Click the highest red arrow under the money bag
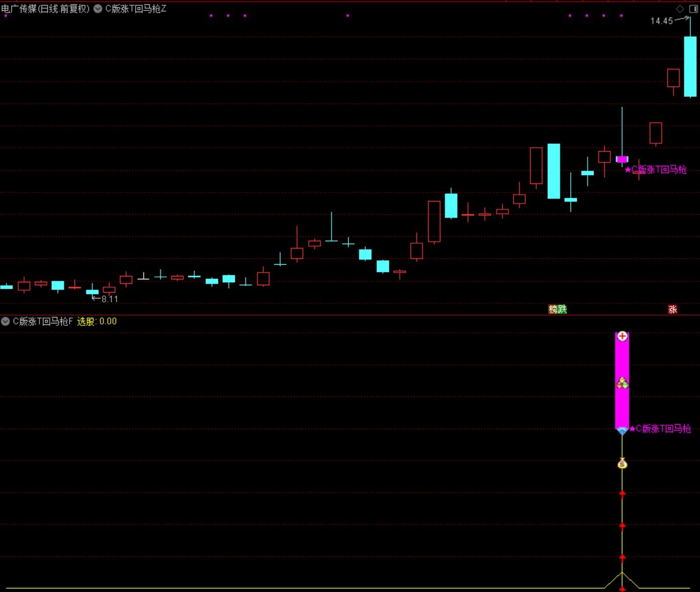The image size is (700, 592). (622, 494)
